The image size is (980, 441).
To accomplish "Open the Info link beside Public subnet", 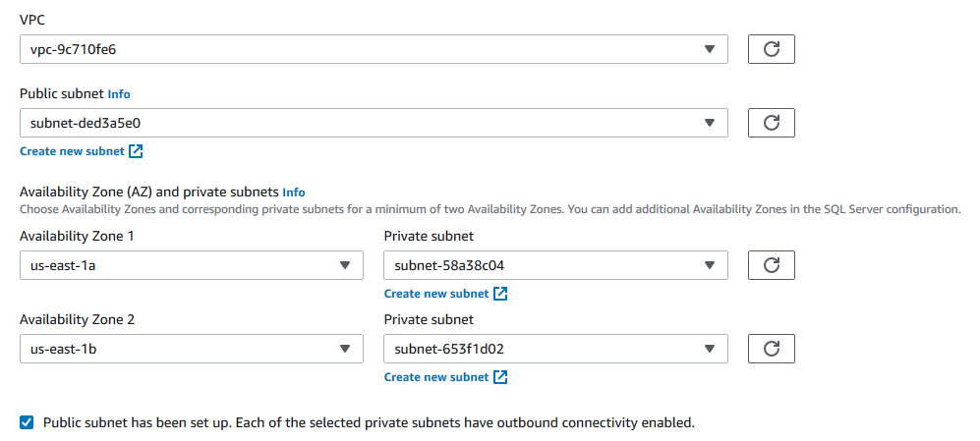I will tap(119, 94).
